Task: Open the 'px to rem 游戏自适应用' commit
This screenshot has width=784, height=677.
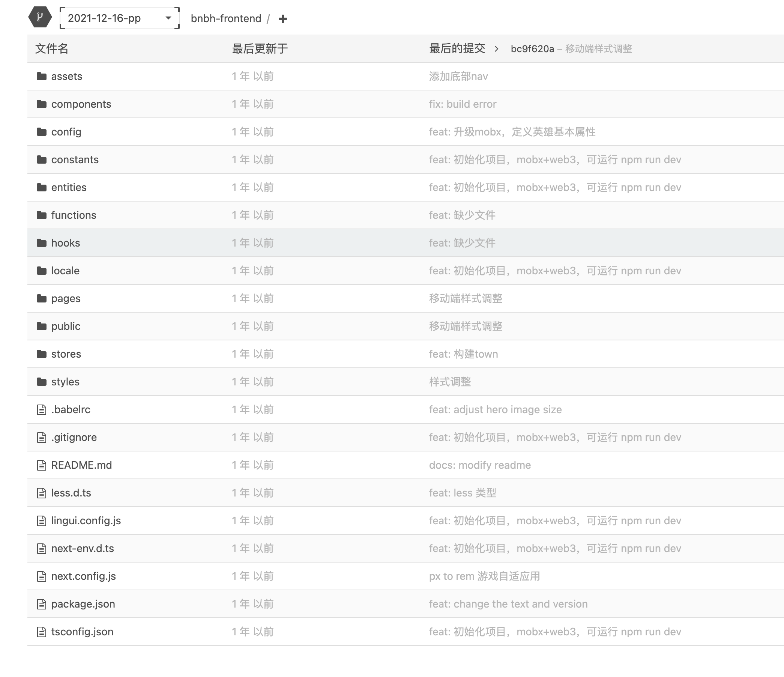Action: [484, 576]
